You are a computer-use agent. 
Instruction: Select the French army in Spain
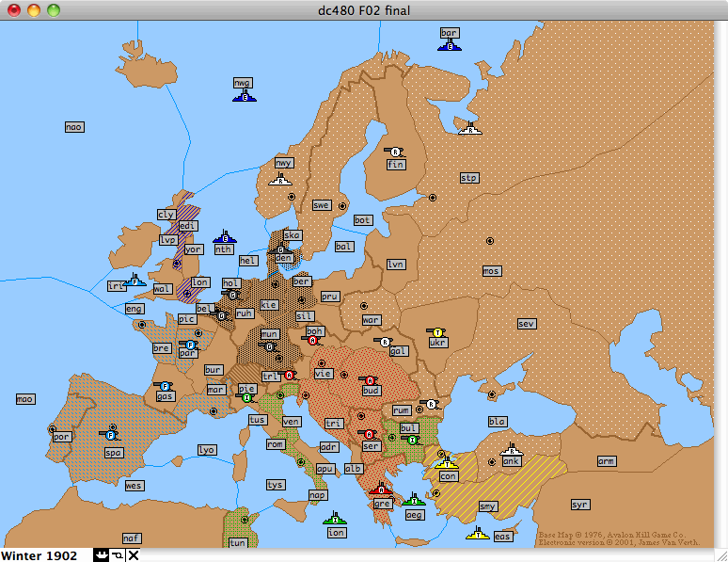coord(110,435)
